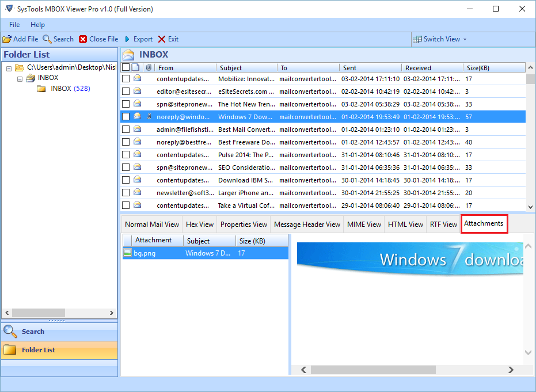Click the folder icon in the Folder List pane button
Screen dimensions: 536x392
pyautogui.click(x=10, y=349)
